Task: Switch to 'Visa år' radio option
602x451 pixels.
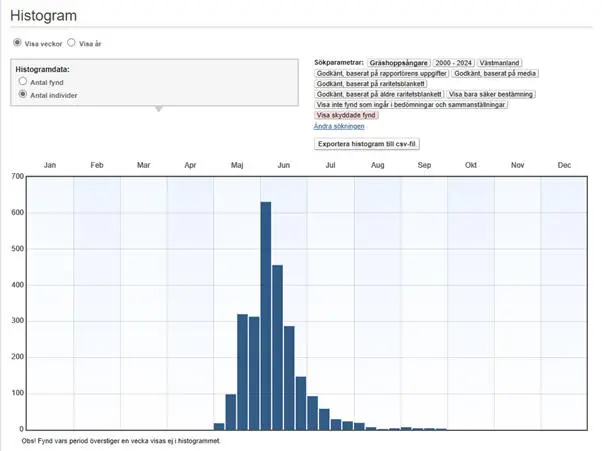Action: [71, 43]
